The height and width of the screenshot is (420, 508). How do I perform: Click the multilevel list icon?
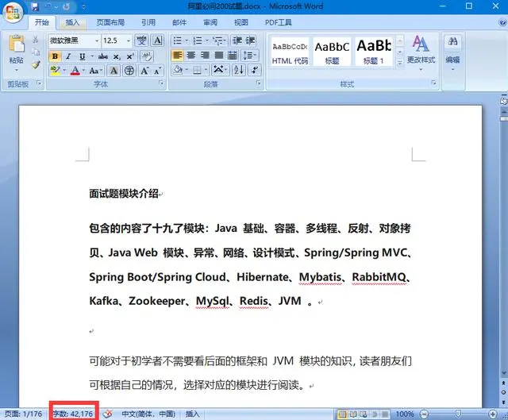(x=217, y=40)
